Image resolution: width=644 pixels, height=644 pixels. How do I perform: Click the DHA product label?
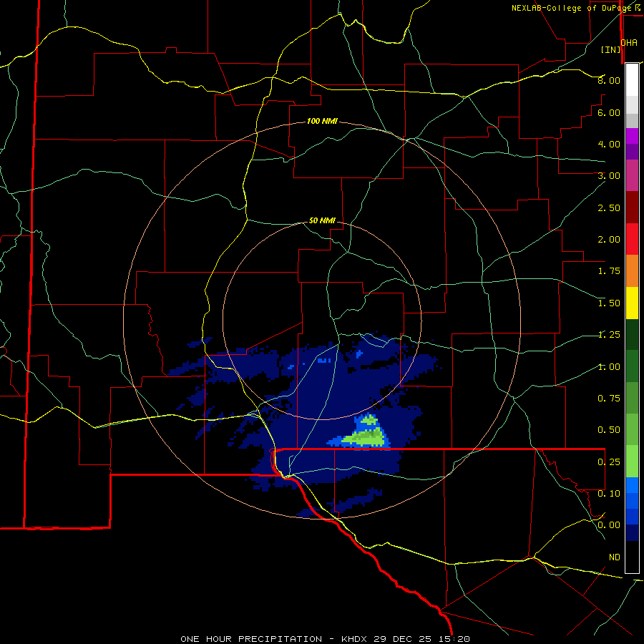point(629,43)
